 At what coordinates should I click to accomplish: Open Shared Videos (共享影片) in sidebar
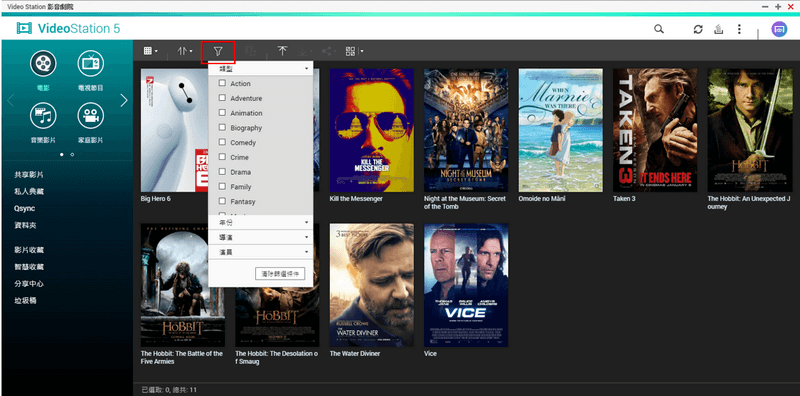coord(29,175)
